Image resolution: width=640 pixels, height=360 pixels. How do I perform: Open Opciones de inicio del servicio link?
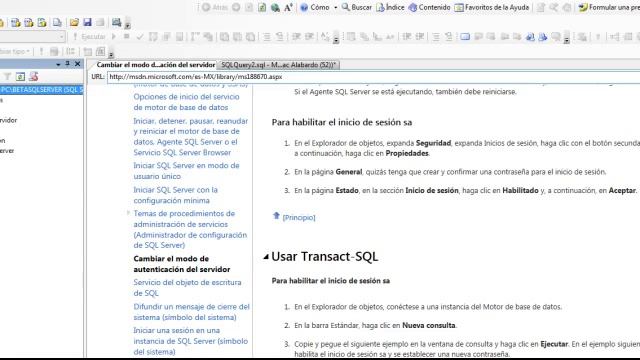coord(186,102)
